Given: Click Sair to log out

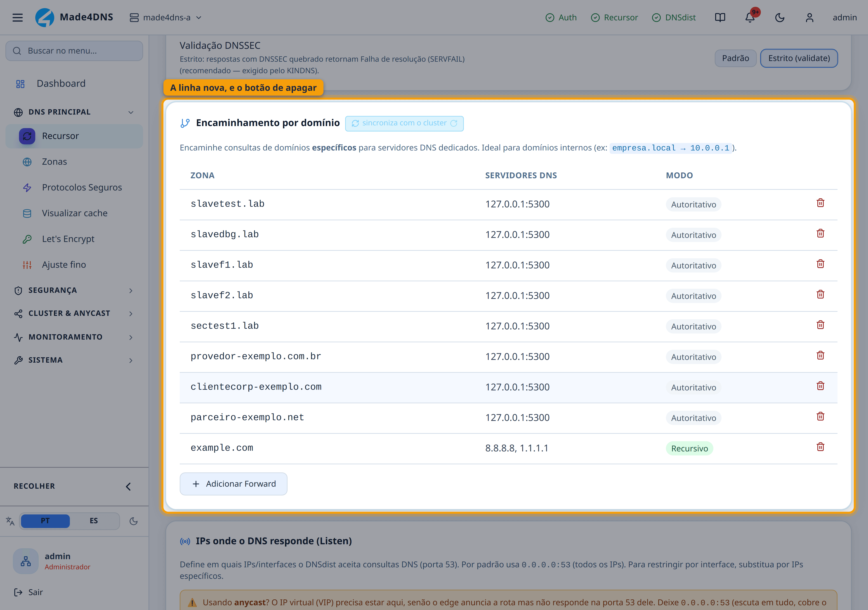Looking at the screenshot, I should (x=28, y=592).
